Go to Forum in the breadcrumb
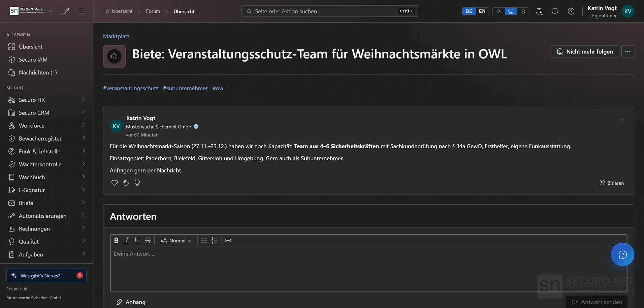The height and width of the screenshot is (308, 644). (x=153, y=11)
